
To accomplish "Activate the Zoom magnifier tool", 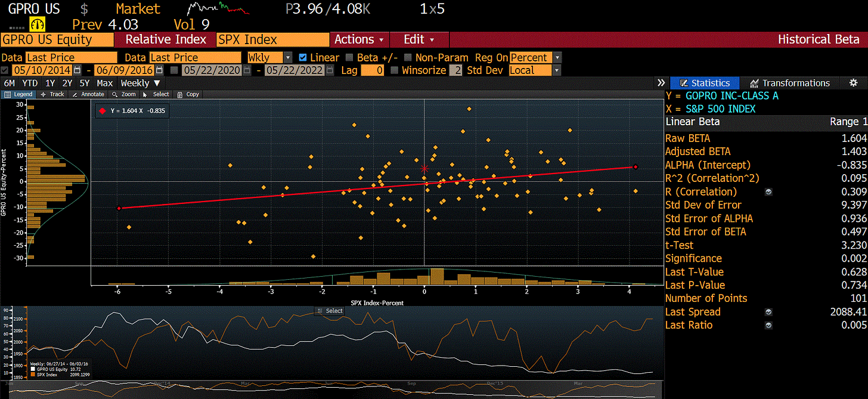I will pyautogui.click(x=124, y=94).
